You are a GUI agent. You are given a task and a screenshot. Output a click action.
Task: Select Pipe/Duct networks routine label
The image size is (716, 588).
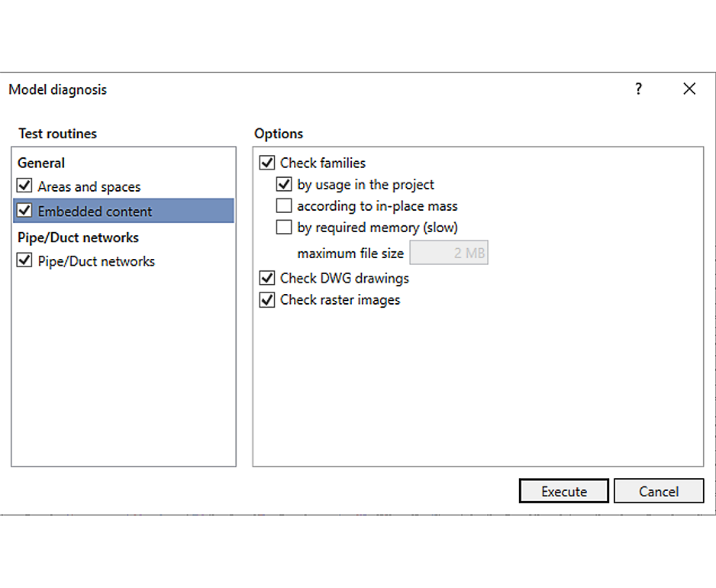click(x=96, y=261)
